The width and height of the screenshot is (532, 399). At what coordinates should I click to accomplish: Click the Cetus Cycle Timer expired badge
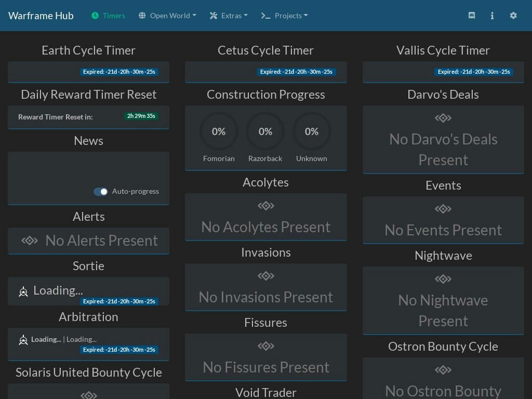296,72
